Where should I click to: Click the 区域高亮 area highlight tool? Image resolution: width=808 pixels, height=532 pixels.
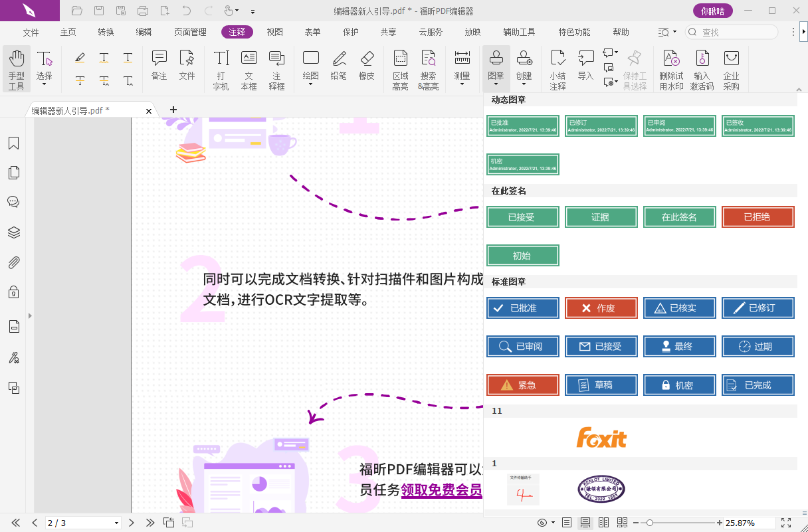(x=400, y=69)
